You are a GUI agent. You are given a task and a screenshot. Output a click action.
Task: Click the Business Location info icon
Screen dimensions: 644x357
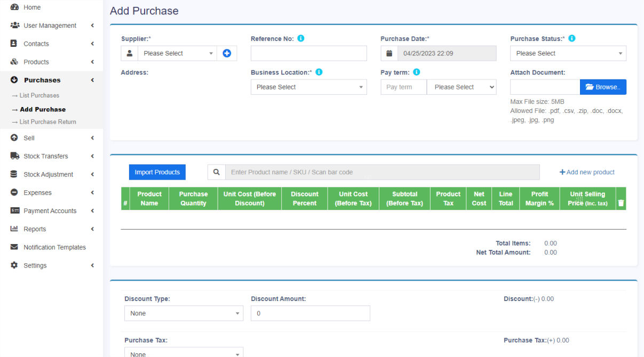pos(319,72)
